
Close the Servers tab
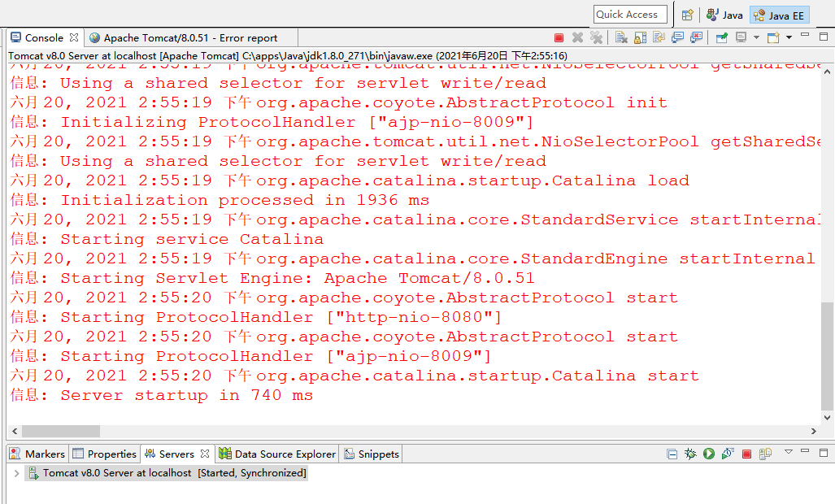point(205,454)
